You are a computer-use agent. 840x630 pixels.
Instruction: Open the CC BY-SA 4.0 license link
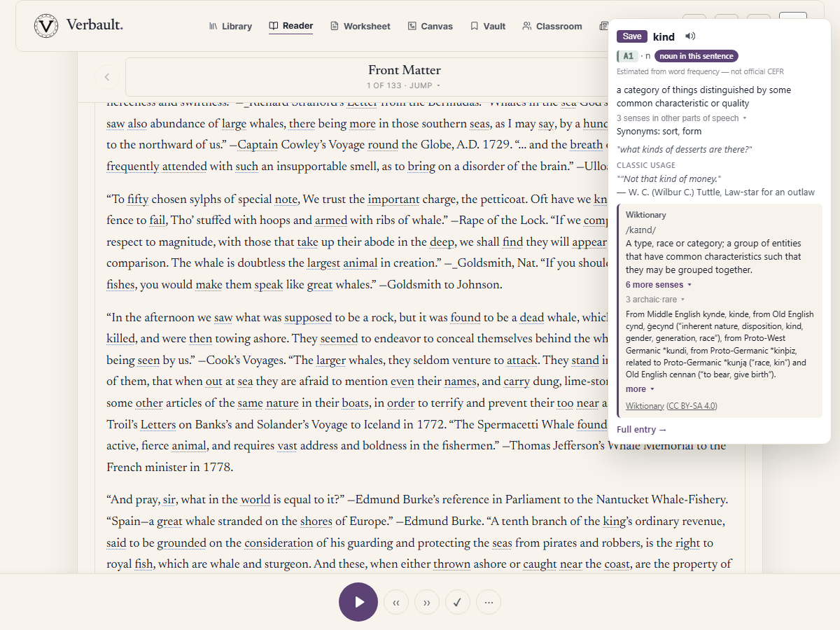pyautogui.click(x=692, y=406)
